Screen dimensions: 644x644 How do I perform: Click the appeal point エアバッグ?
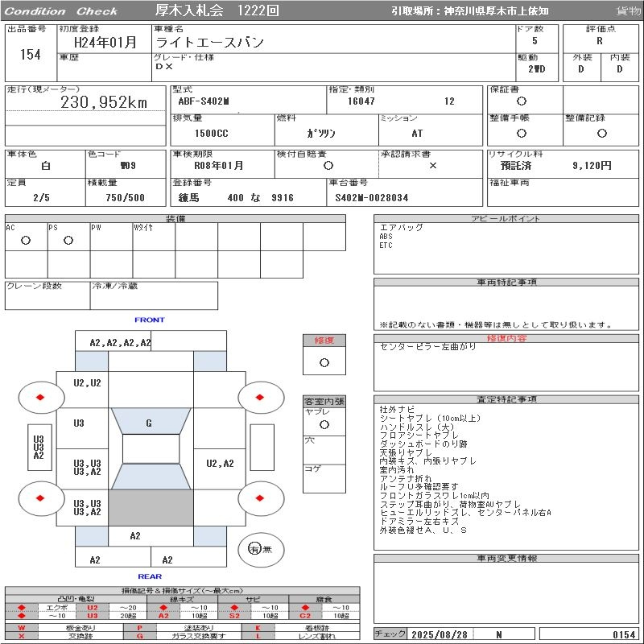(401, 228)
